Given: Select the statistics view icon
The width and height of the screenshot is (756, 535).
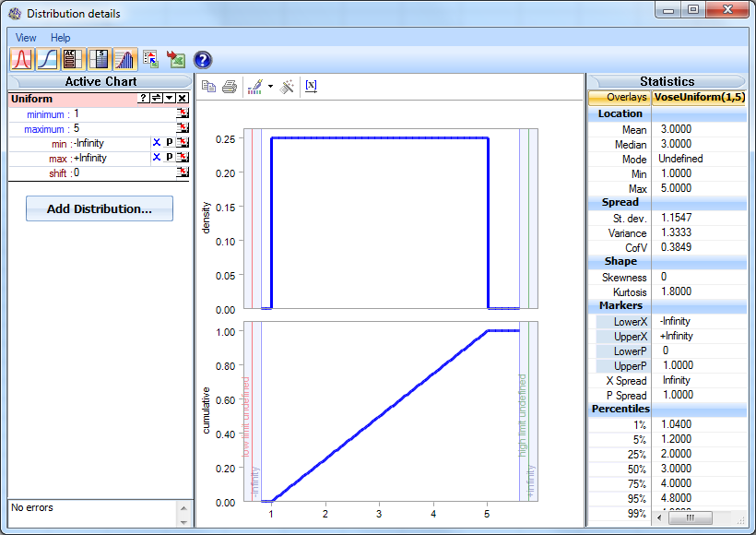Looking at the screenshot, I should tap(100, 58).
